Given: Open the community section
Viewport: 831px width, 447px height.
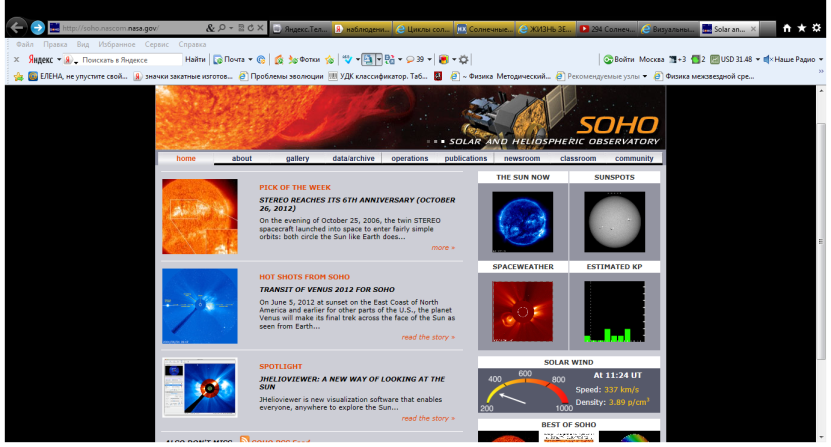Looking at the screenshot, I should coord(634,158).
